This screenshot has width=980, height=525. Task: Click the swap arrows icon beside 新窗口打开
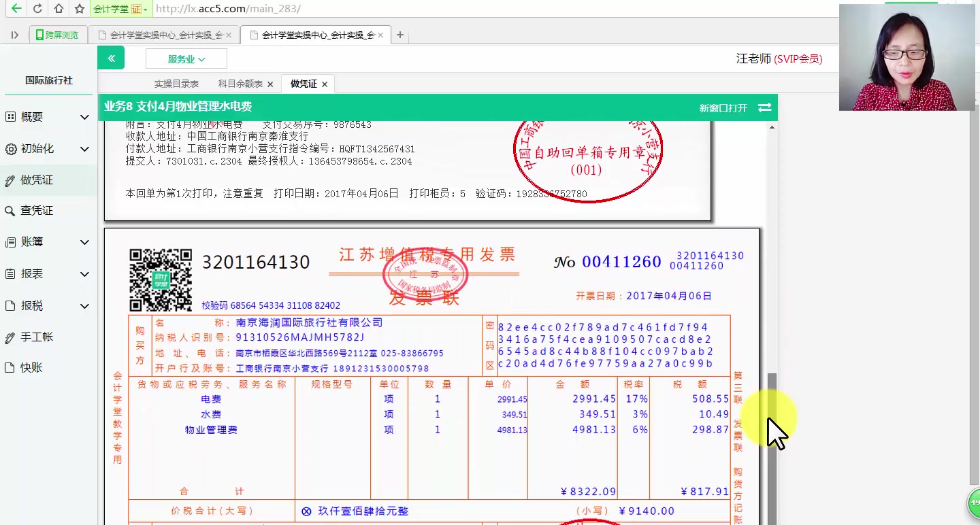click(x=764, y=107)
